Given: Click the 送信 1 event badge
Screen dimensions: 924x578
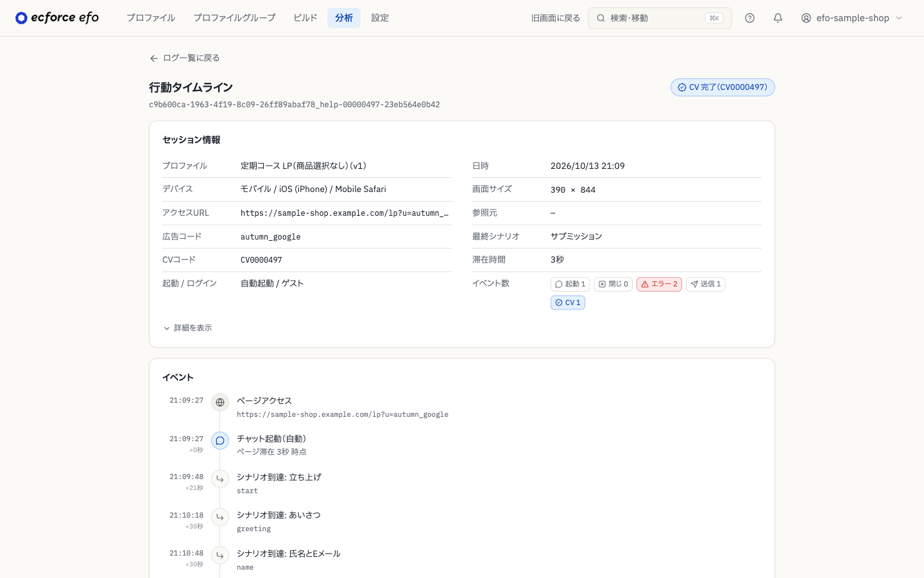Looking at the screenshot, I should (x=706, y=284).
